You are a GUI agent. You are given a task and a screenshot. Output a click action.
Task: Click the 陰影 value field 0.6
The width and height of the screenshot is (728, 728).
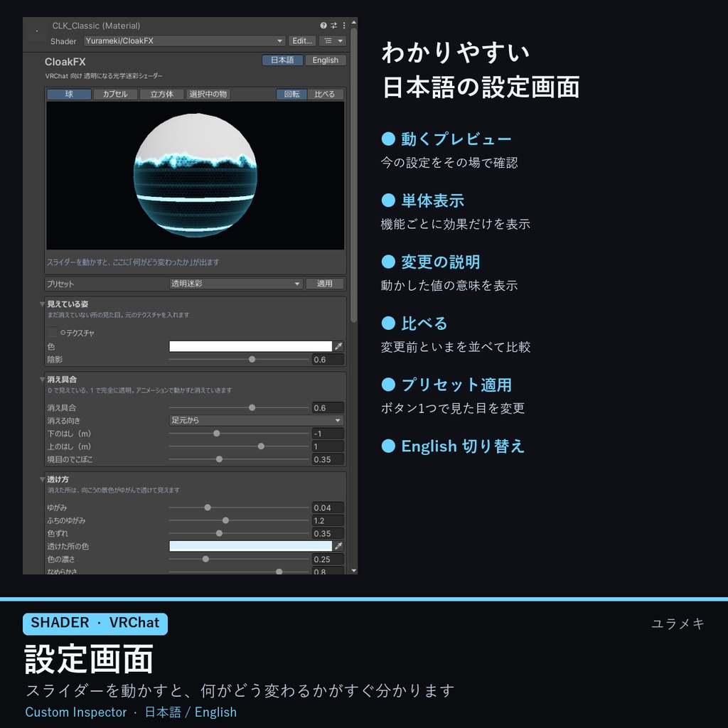click(328, 359)
